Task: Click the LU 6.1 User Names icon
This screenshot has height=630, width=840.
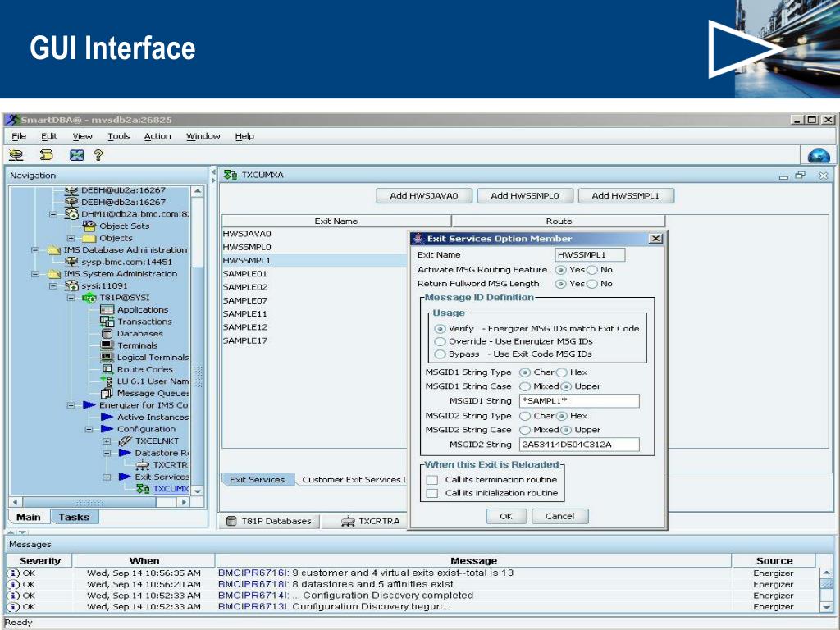Action: coord(107,381)
